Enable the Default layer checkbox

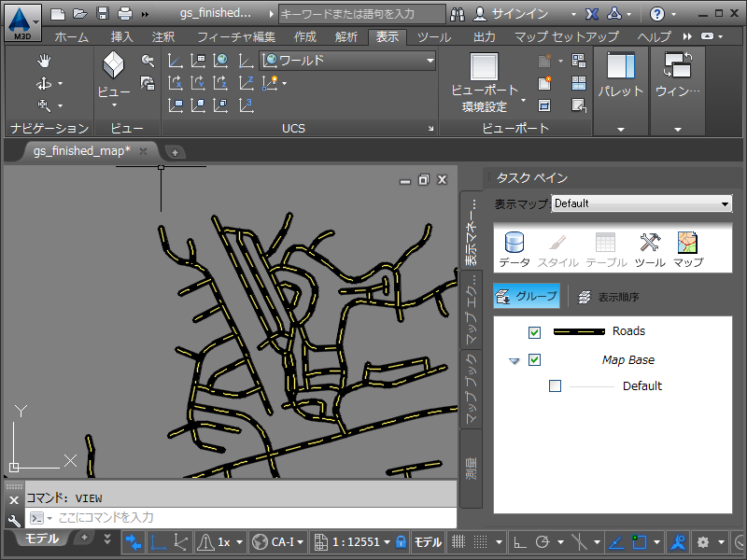(556, 386)
